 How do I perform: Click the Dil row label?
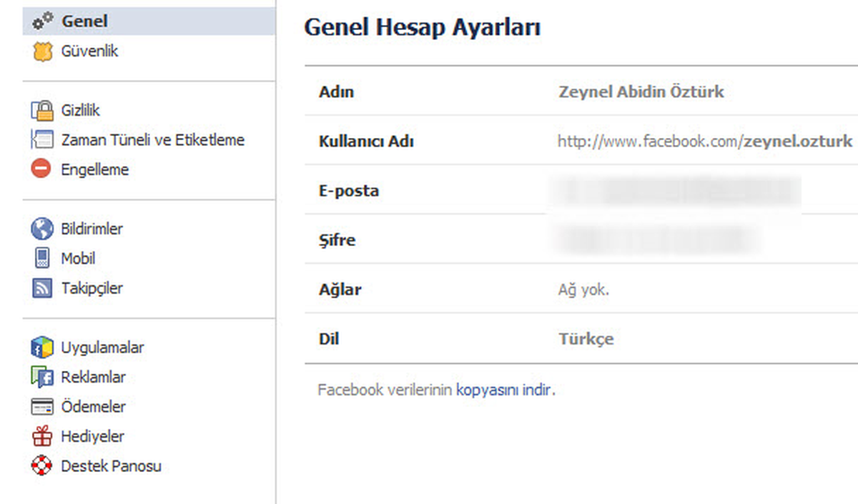click(329, 338)
